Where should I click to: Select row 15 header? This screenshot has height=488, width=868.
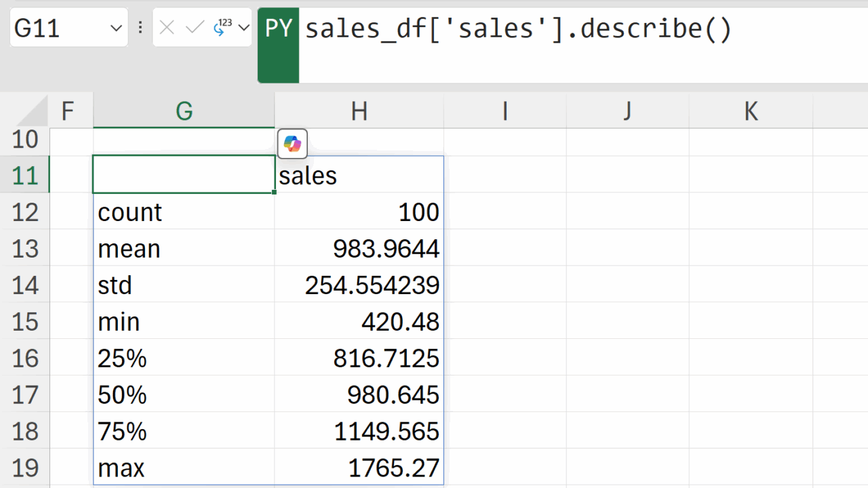(25, 321)
